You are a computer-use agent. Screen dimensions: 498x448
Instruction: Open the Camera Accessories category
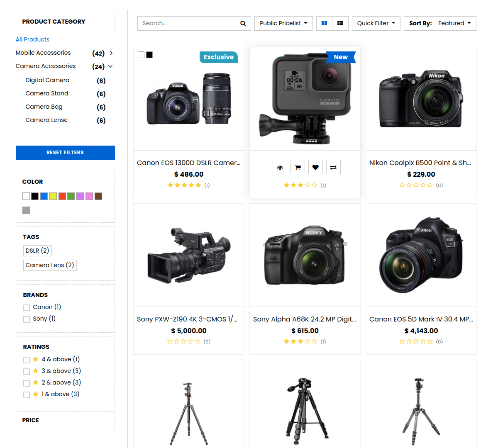pos(46,66)
